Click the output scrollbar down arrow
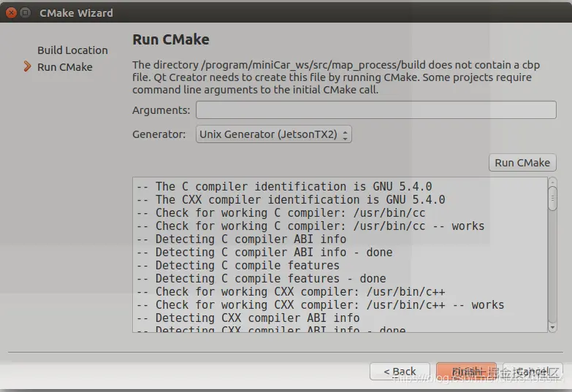Image resolution: width=572 pixels, height=392 pixels. [552, 328]
